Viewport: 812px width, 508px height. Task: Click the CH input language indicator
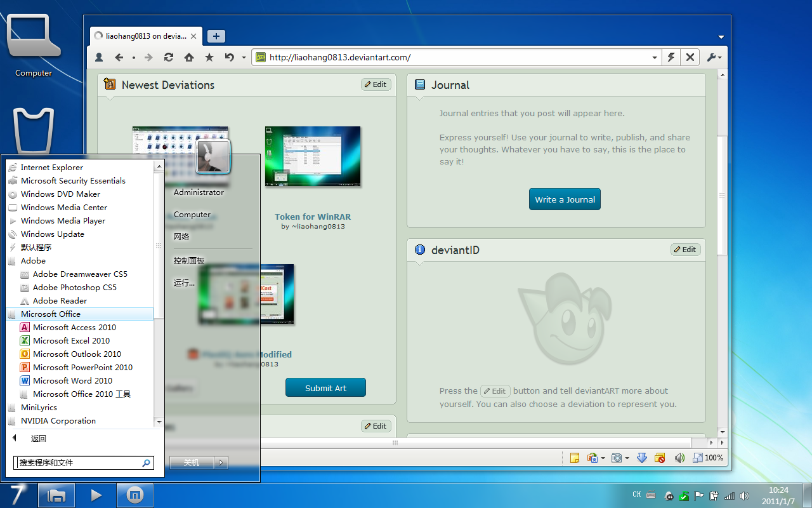pyautogui.click(x=637, y=495)
